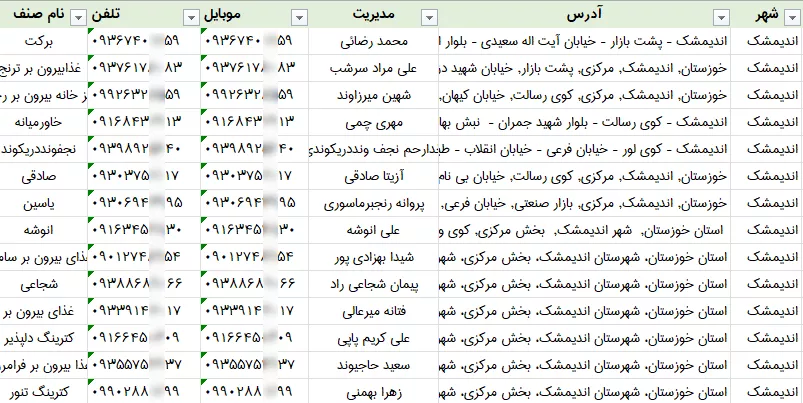
Task: Select the mobile number cell in آزیتا صادقی row
Action: 255,176
